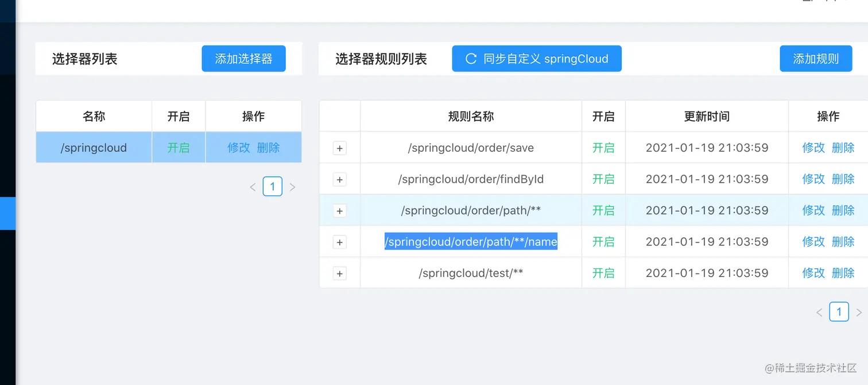Click 删除 for rule /springcloud/order/findById
The image size is (868, 385).
(x=843, y=179)
